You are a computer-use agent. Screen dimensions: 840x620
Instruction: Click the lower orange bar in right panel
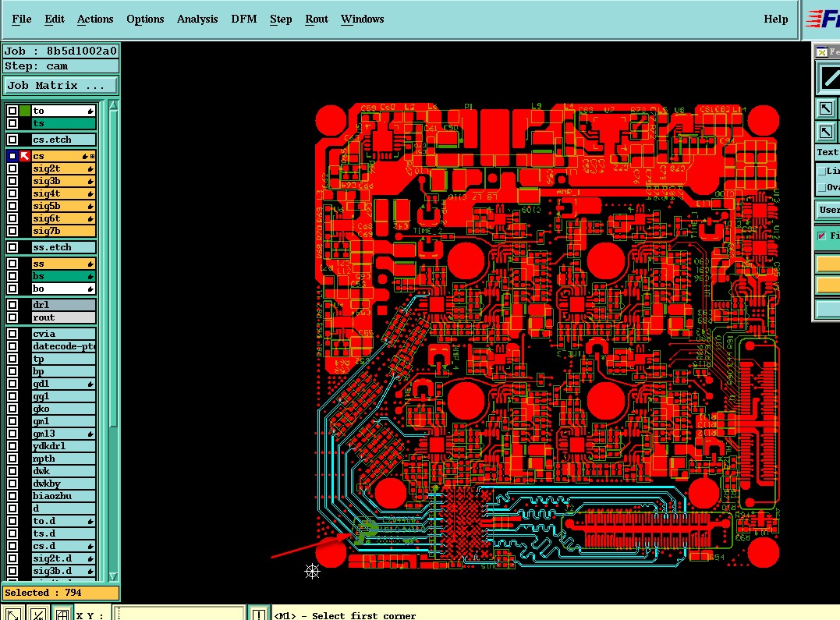point(828,285)
